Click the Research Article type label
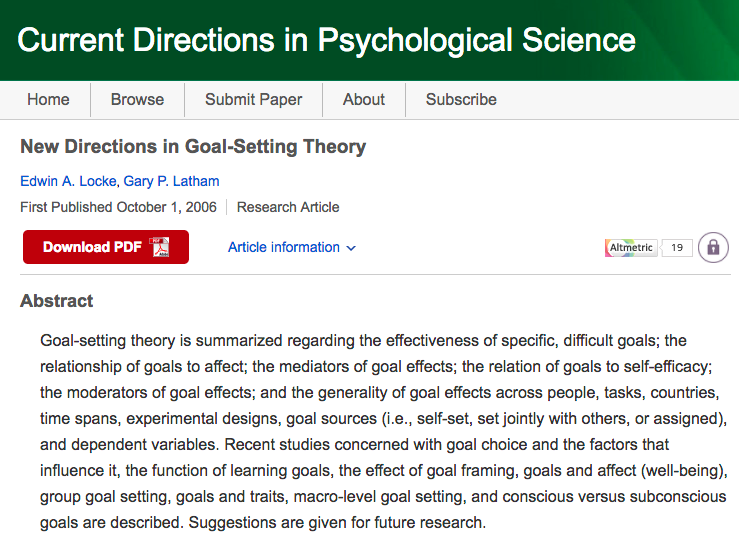Screen dimensions: 739x539 coord(288,207)
